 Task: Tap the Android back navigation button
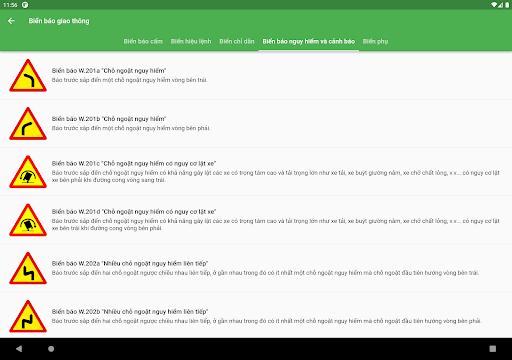click(19, 349)
